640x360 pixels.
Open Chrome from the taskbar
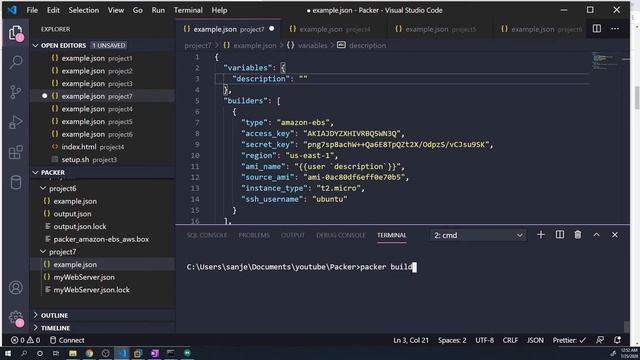click(x=89, y=353)
